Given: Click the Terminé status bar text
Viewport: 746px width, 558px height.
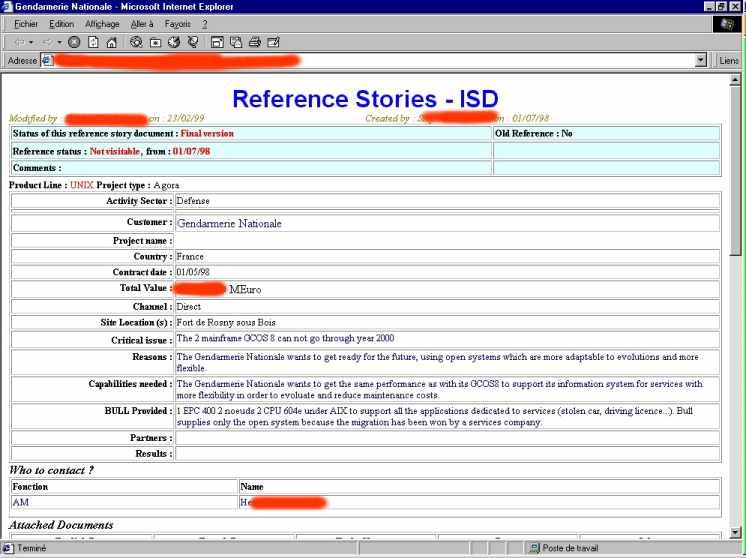Looking at the screenshot, I should [32, 548].
